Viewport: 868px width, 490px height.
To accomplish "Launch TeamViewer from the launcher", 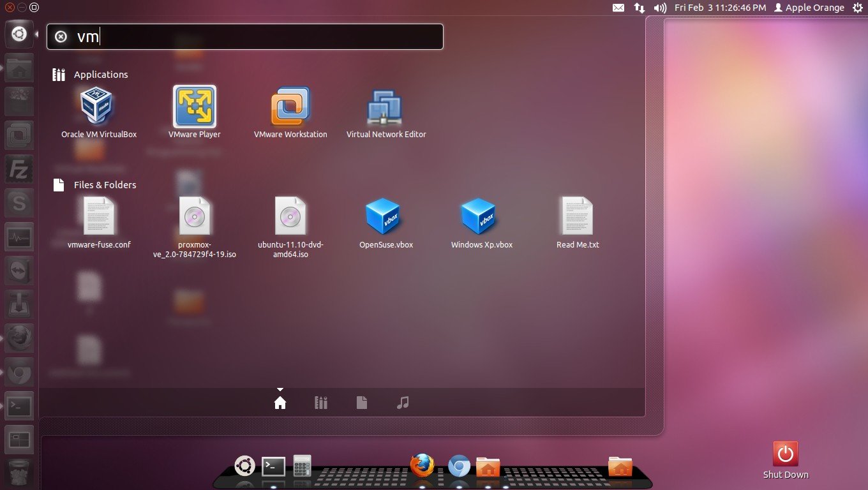I will point(19,270).
